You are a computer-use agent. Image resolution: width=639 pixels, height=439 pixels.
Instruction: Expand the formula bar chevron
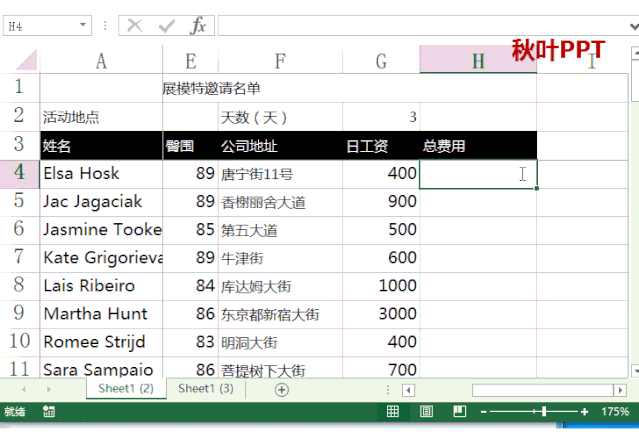(634, 27)
